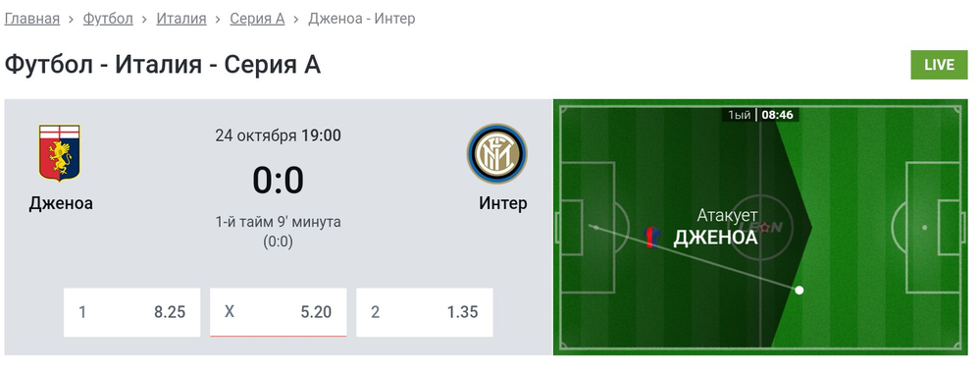Go to the Футбол breadcrumb link
Viewport: 980px width, 373px height.
[108, 19]
